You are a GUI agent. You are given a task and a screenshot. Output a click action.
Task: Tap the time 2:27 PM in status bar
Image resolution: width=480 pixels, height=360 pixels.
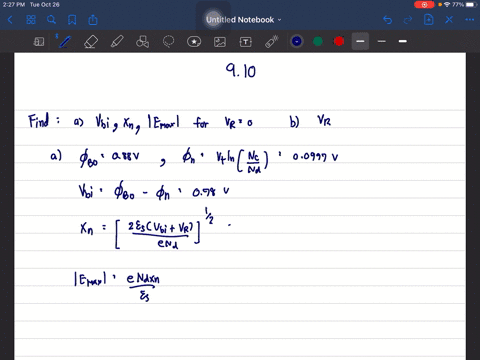coord(14,5)
